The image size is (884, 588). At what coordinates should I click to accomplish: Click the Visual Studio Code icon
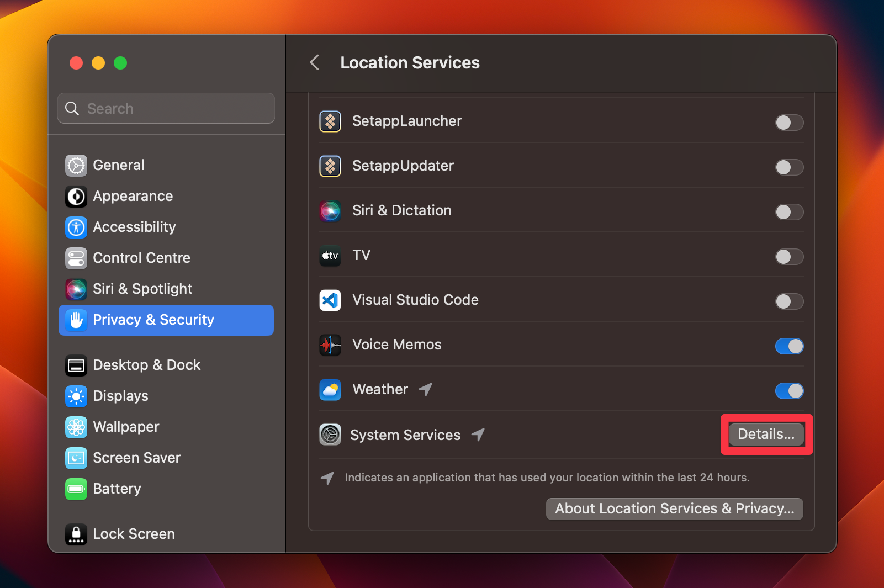pos(330,300)
